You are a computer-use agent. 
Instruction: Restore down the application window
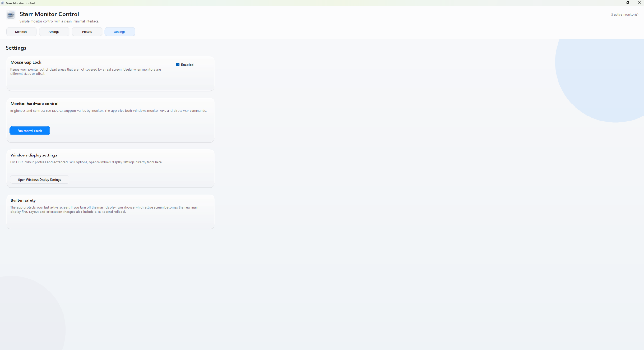628,3
